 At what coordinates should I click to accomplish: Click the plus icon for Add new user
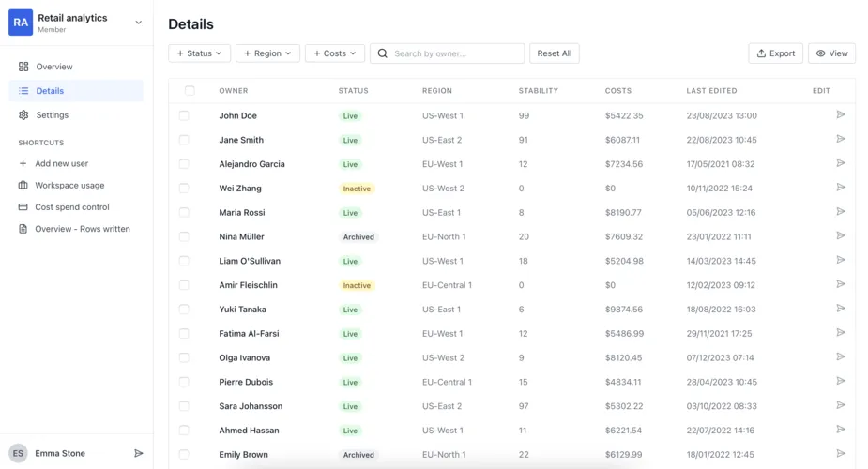point(23,164)
